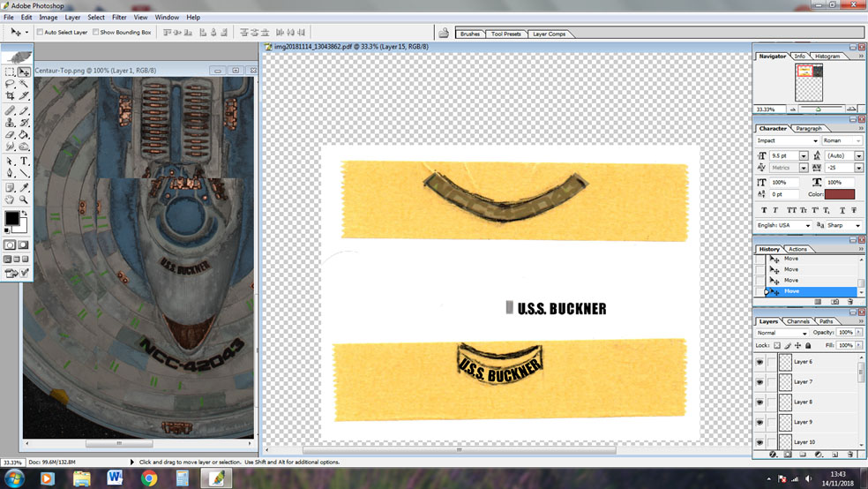
Task: Apply Faux Bold in Character panel
Action: click(764, 210)
